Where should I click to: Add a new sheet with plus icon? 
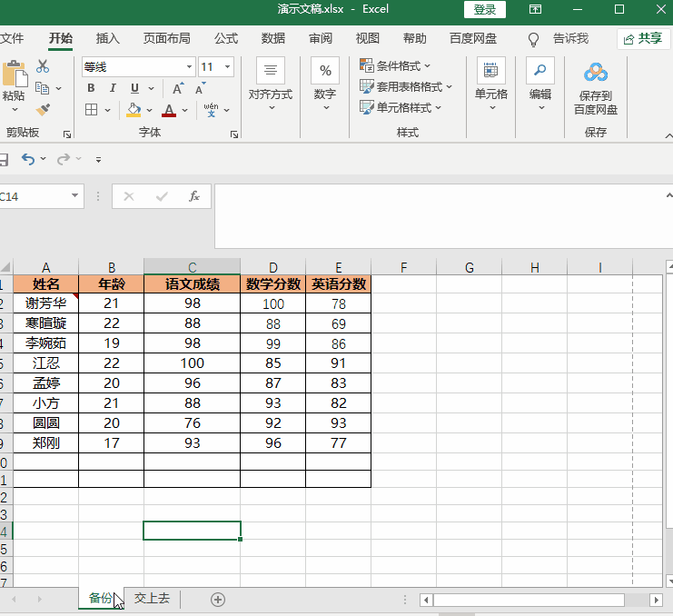(x=218, y=599)
